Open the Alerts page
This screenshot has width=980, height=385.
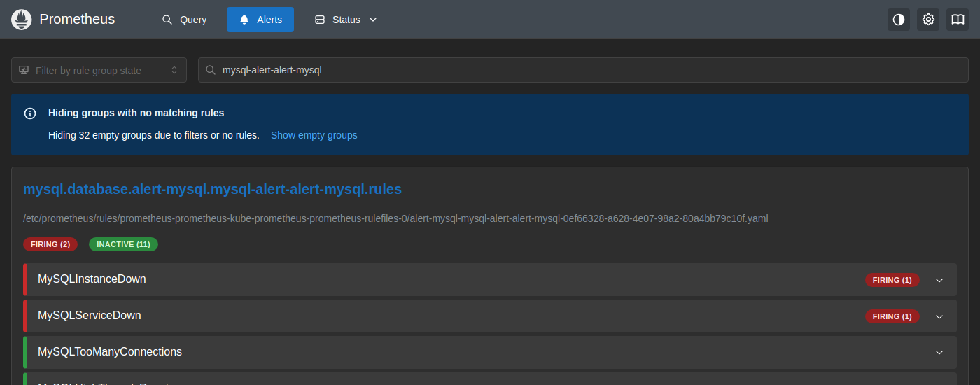(260, 20)
